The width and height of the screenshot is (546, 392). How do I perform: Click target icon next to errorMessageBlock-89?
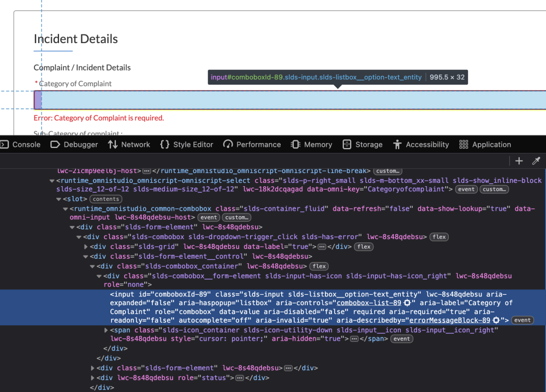pos(496,320)
